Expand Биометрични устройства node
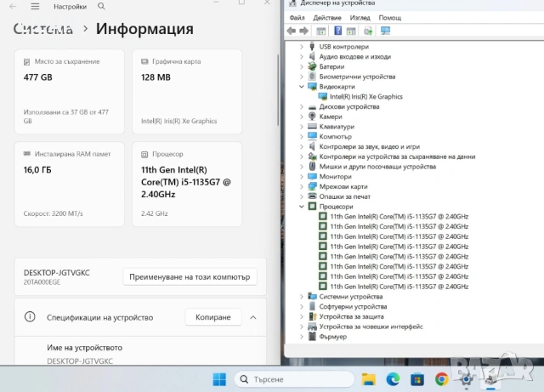Image resolution: width=544 pixels, height=392 pixels. tap(302, 77)
